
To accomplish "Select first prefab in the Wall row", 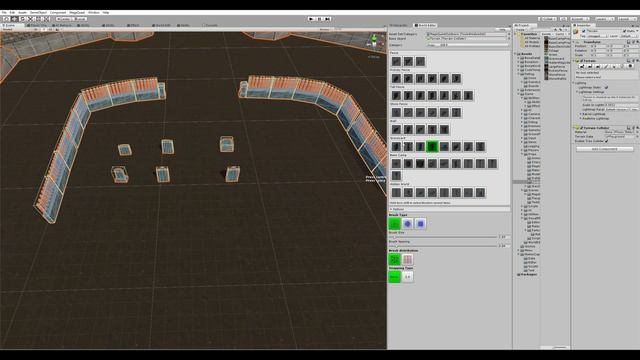I will (396, 129).
